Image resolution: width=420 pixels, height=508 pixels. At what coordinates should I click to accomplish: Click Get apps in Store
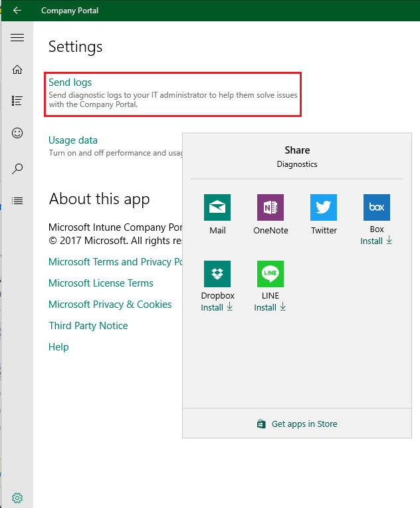pos(304,424)
